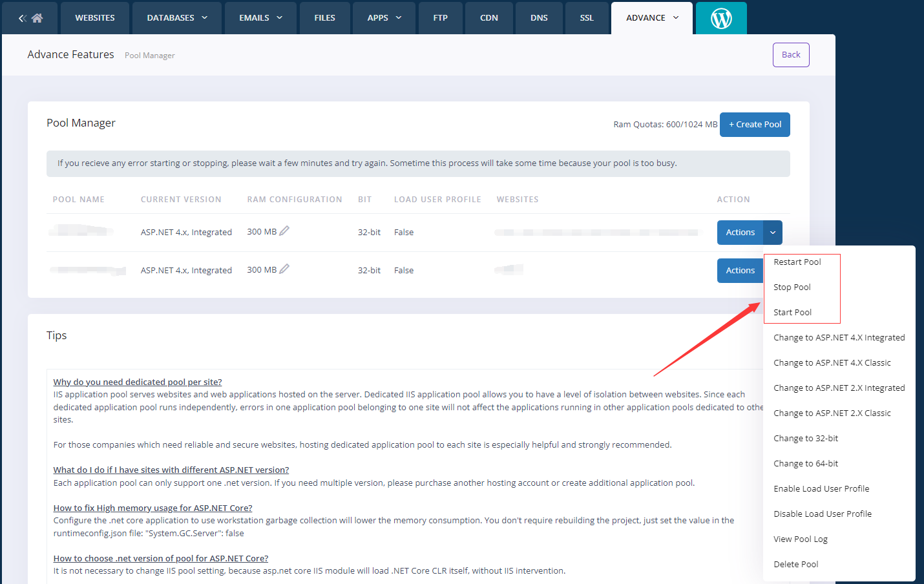Open the SSL tab

point(587,17)
